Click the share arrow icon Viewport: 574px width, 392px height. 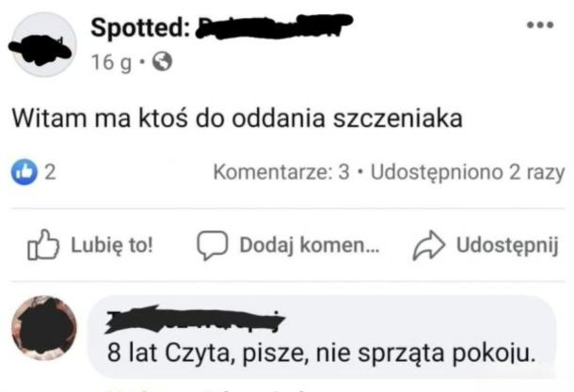point(428,245)
